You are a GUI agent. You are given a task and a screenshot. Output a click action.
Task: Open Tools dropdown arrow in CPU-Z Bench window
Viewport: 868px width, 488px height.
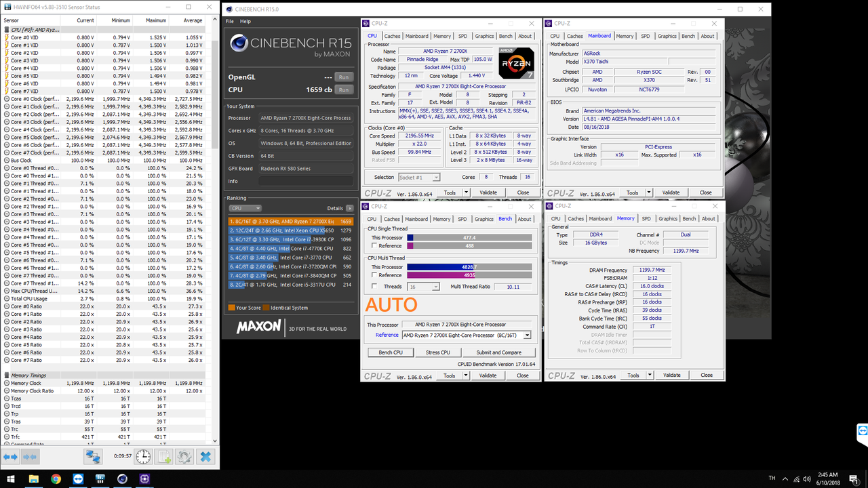(x=466, y=375)
